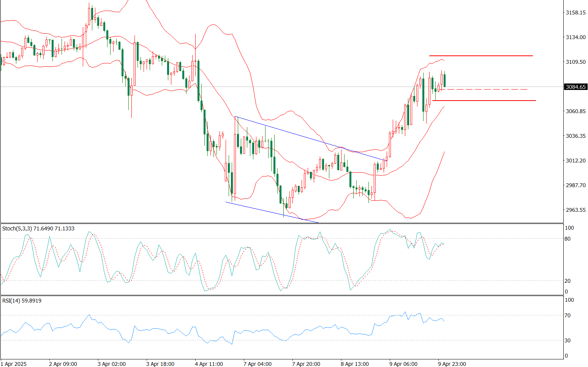Click the Stoch(5,3,3) indicator label

(x=38, y=228)
